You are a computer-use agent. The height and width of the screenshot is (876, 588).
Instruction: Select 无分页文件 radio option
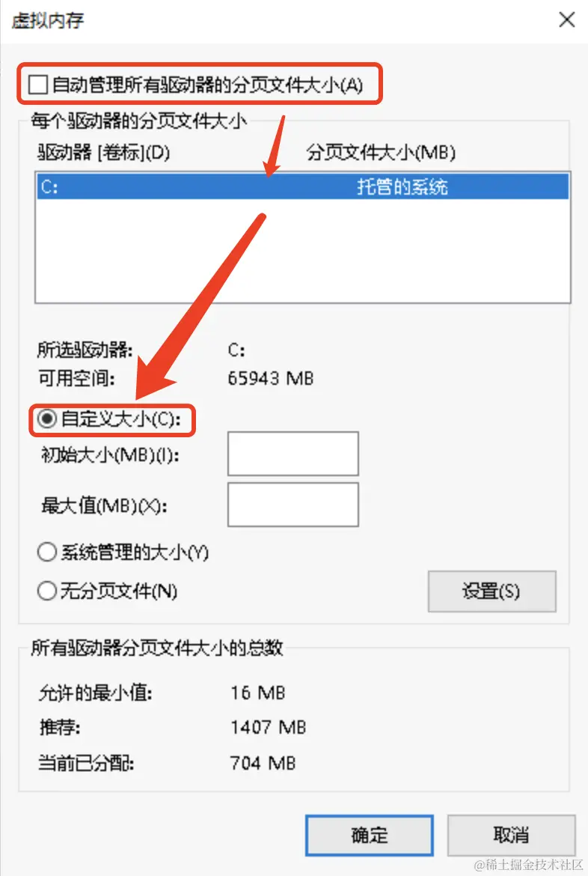point(47,591)
